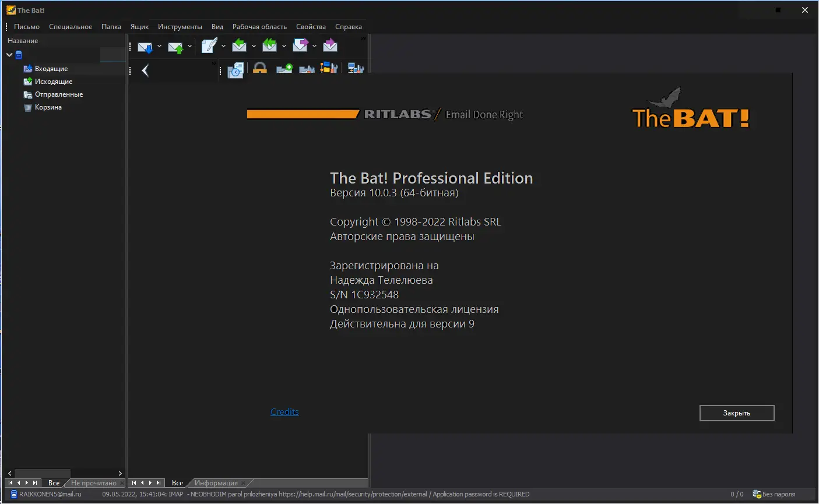Click the Reply to all double-arrow icon
819x504 pixels.
pos(269,45)
